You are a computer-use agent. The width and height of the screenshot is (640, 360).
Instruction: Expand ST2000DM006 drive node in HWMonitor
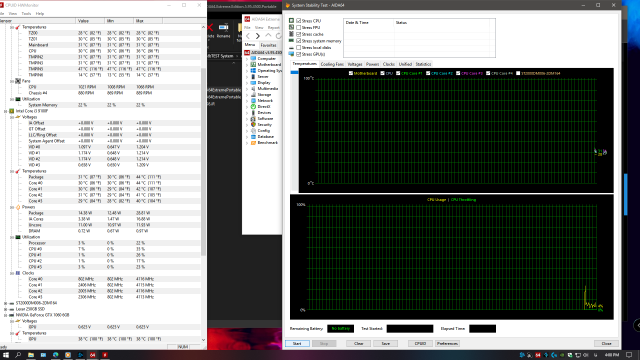click(x=6, y=303)
